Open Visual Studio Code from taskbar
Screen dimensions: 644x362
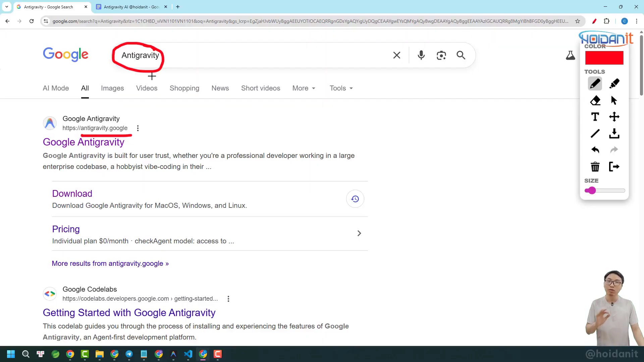click(x=188, y=354)
